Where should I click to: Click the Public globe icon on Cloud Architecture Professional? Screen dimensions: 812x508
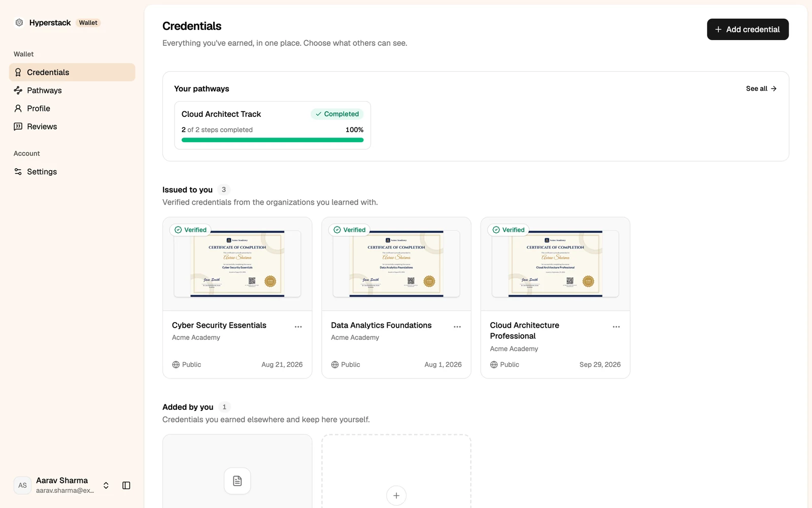click(494, 365)
